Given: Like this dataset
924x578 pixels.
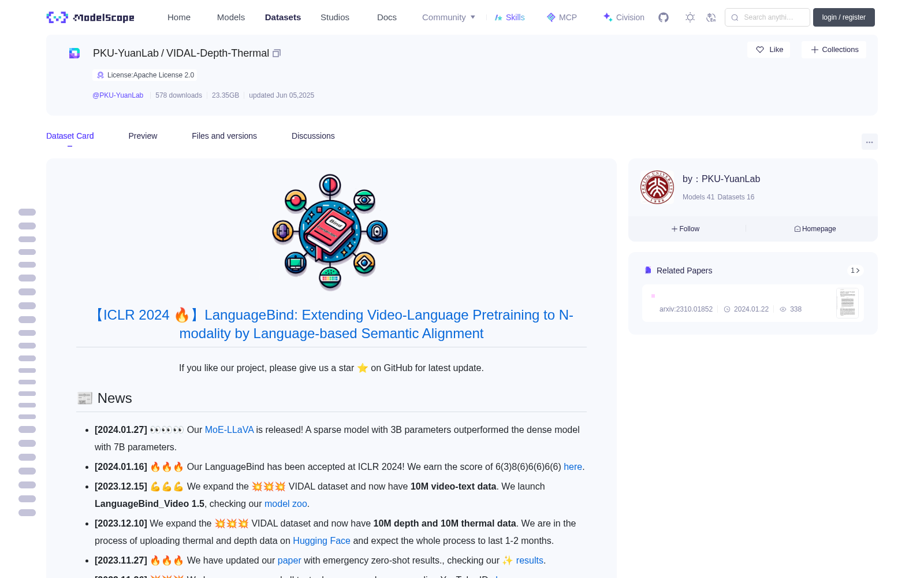Looking at the screenshot, I should (769, 50).
